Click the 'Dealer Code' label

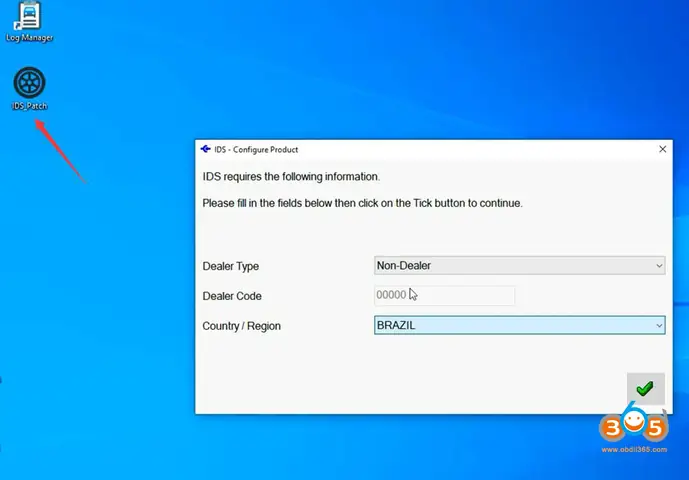coord(232,296)
